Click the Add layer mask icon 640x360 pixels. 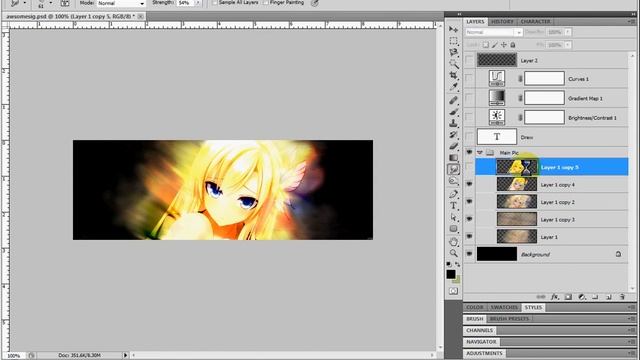(x=568, y=297)
